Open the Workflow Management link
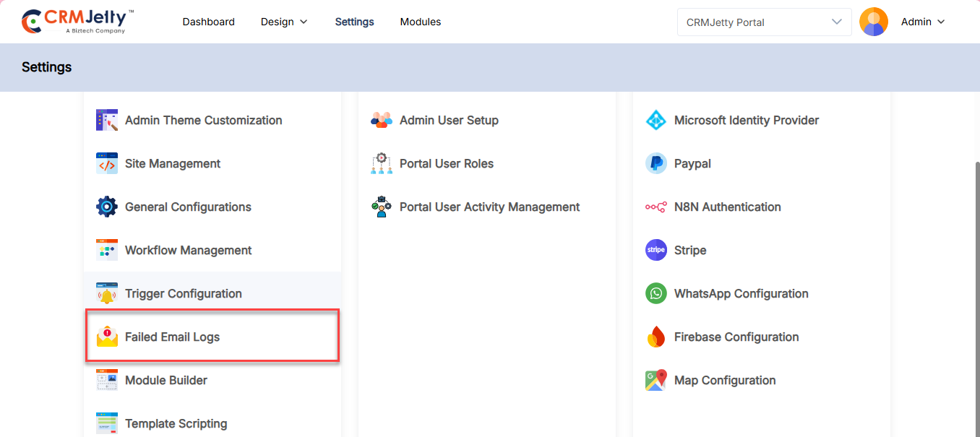Viewport: 980px width, 437px height. 188,251
